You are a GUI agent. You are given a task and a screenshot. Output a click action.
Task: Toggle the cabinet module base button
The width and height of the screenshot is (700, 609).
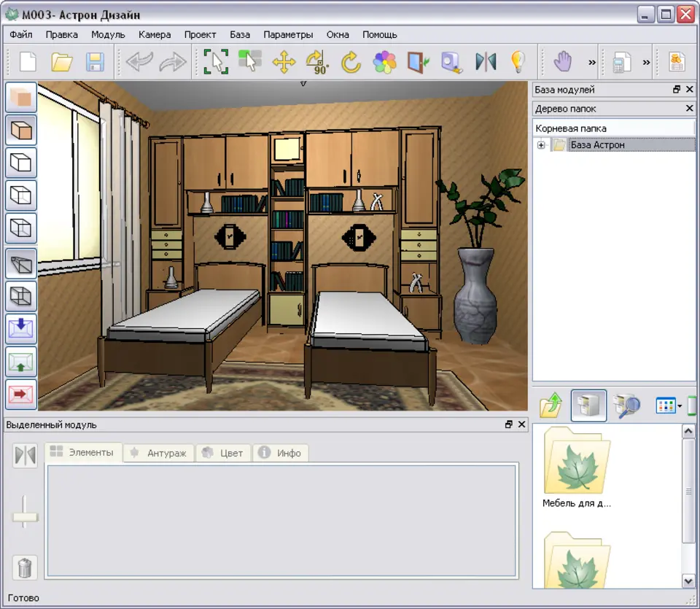point(588,406)
